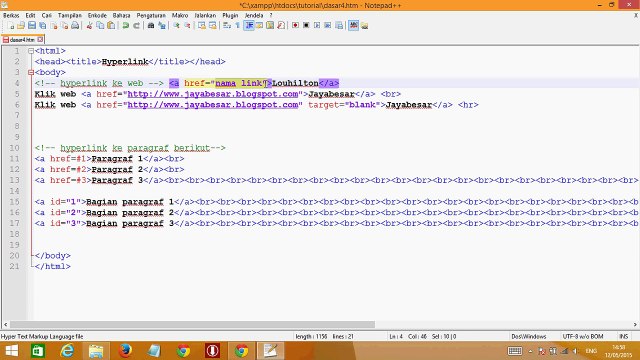
Task: Click the Function List toolbar icon
Action: [281, 25]
